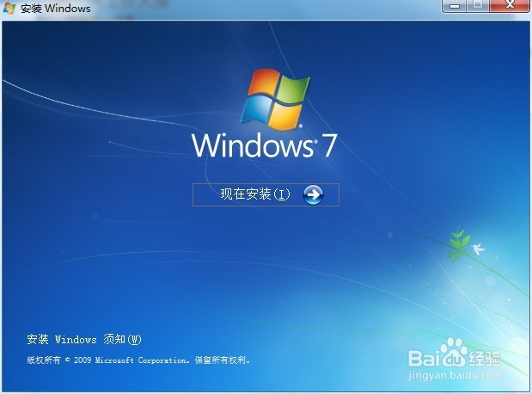Maximize the 安装 Windows window
Image resolution: width=532 pixels, height=394 pixels.
click(478, 5)
